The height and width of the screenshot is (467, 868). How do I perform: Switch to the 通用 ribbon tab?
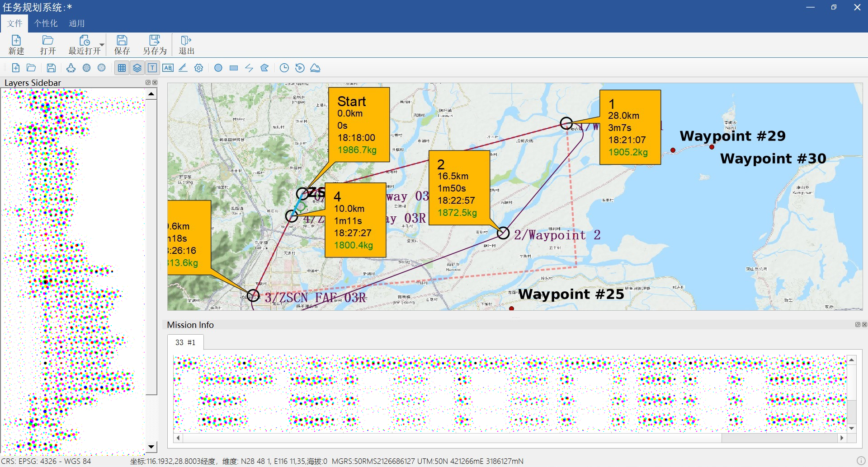pos(76,23)
